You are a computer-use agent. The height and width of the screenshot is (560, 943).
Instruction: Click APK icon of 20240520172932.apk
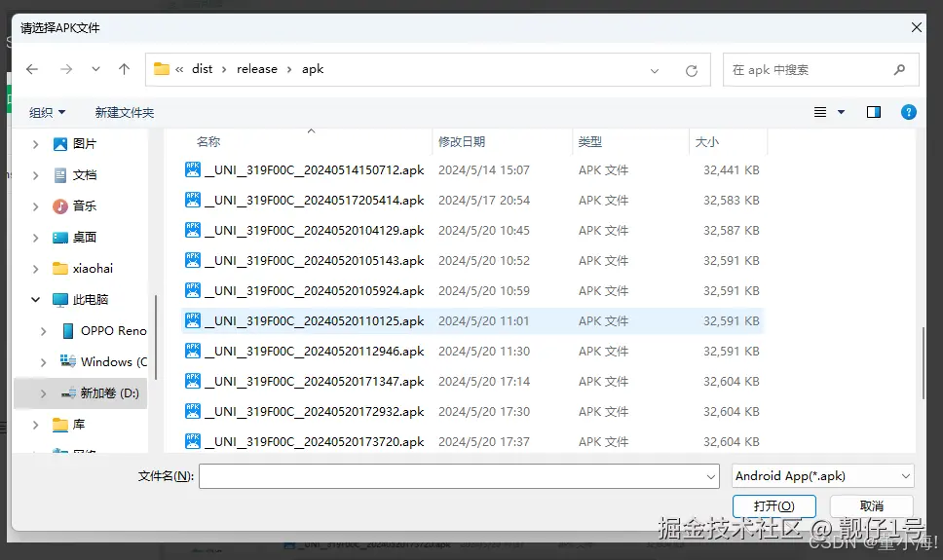click(193, 411)
